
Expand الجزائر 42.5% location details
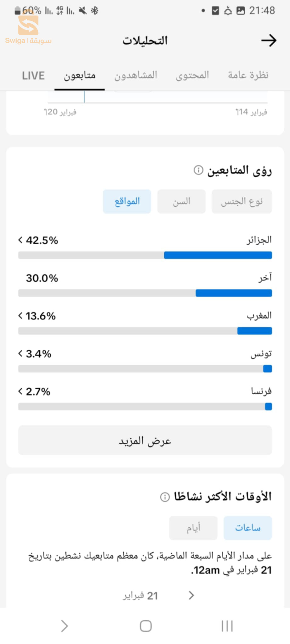(x=21, y=240)
